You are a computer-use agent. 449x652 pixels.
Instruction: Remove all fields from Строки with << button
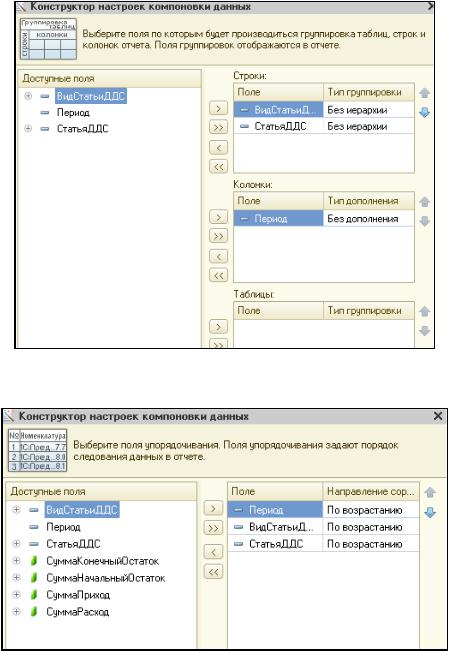218,166
